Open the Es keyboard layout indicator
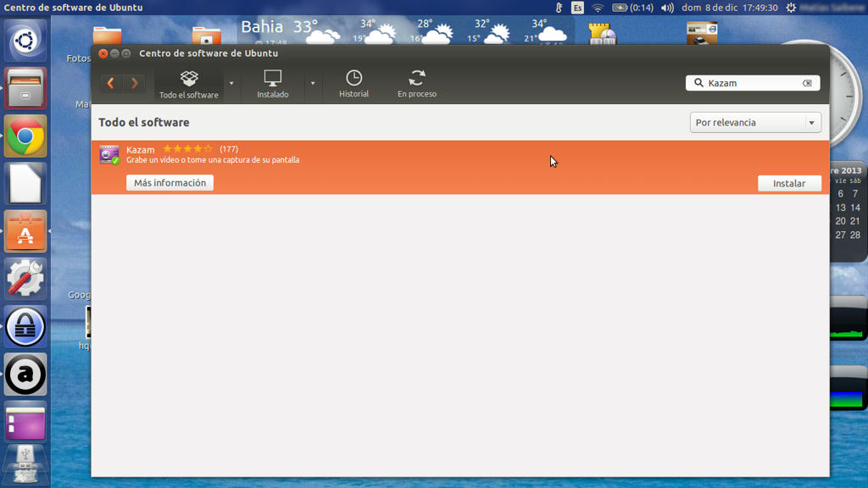This screenshot has width=868, height=488. coord(577,8)
